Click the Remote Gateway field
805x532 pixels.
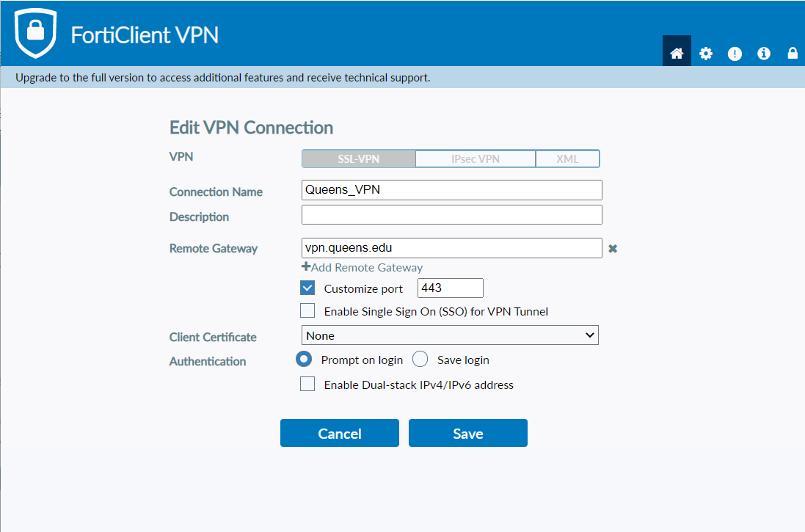click(x=451, y=248)
